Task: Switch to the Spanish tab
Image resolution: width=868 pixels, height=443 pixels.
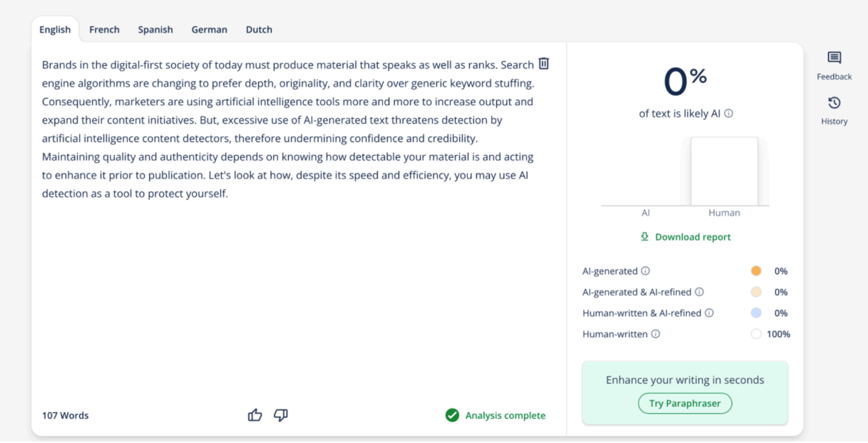Action: pos(155,30)
